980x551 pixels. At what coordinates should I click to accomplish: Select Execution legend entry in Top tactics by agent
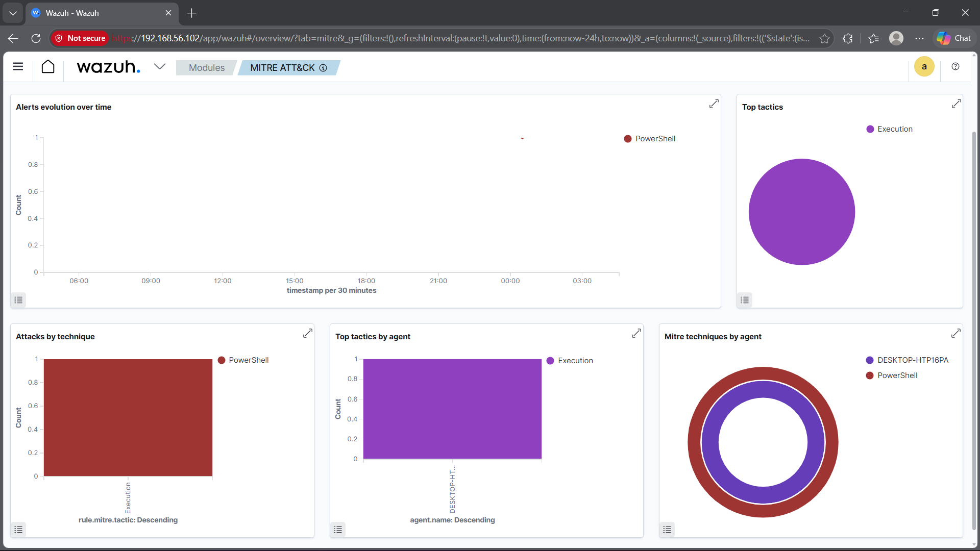[575, 361]
